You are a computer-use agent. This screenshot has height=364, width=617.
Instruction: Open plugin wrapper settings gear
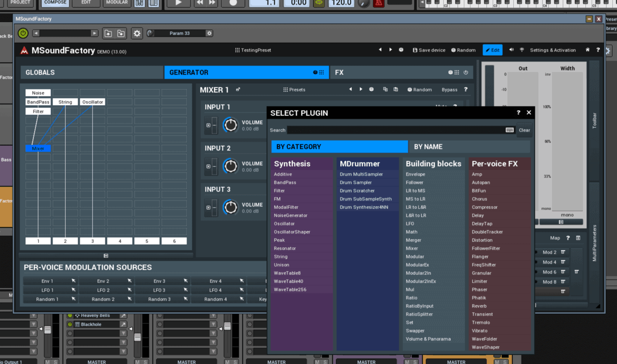tap(137, 33)
